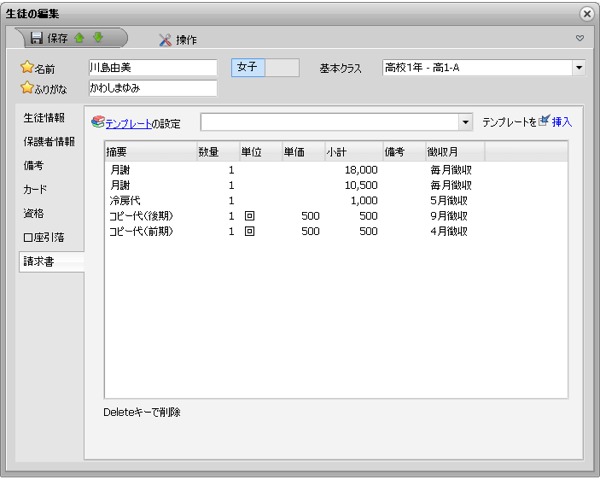Viewport: 600px width, 480px height.
Task: Toggle the 女子 gender switch
Action: 248,67
